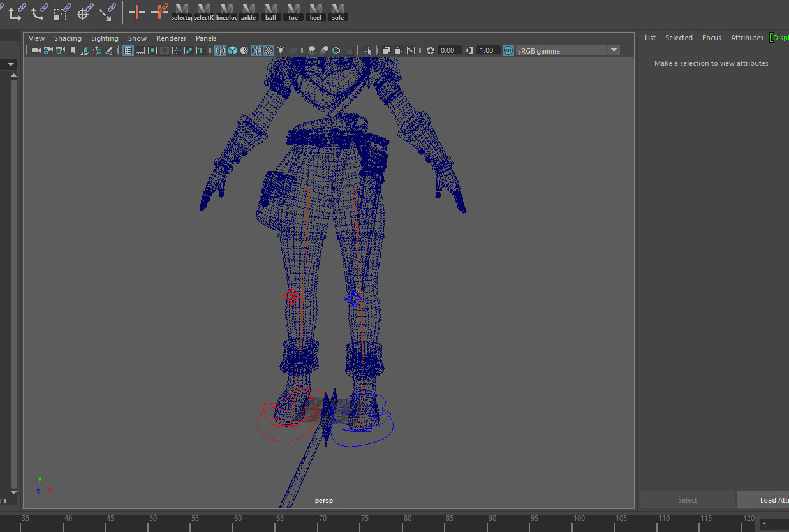Enable wireframe display mode for the viewport
The height and width of the screenshot is (532, 789).
[220, 50]
